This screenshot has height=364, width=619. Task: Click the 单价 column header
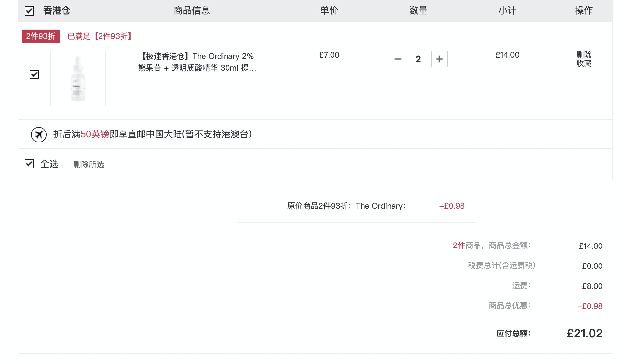[329, 11]
